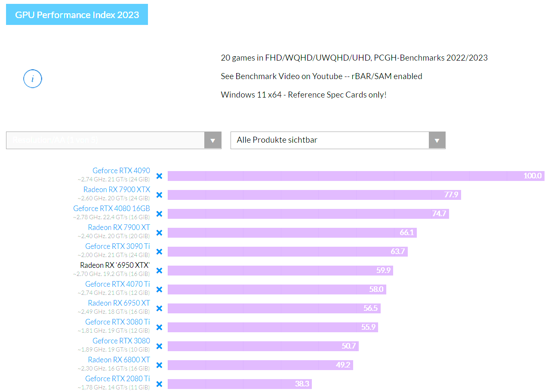Click X icon beside Geforce RTX 4080 16GB

click(x=159, y=214)
